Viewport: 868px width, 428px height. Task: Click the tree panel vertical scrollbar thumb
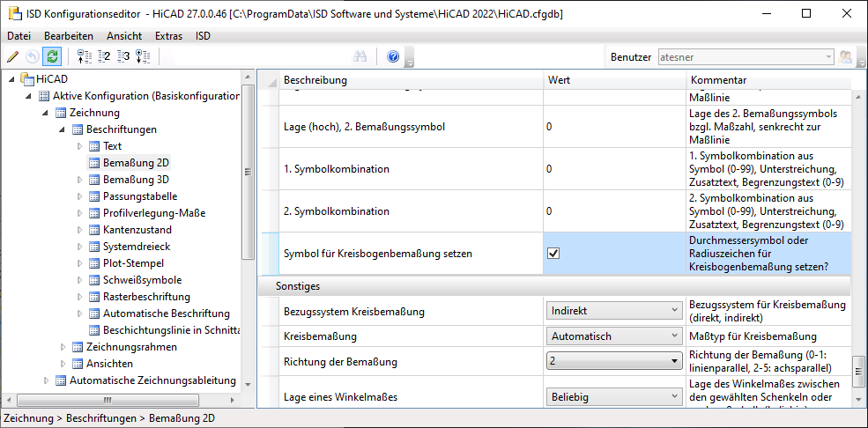(x=248, y=172)
